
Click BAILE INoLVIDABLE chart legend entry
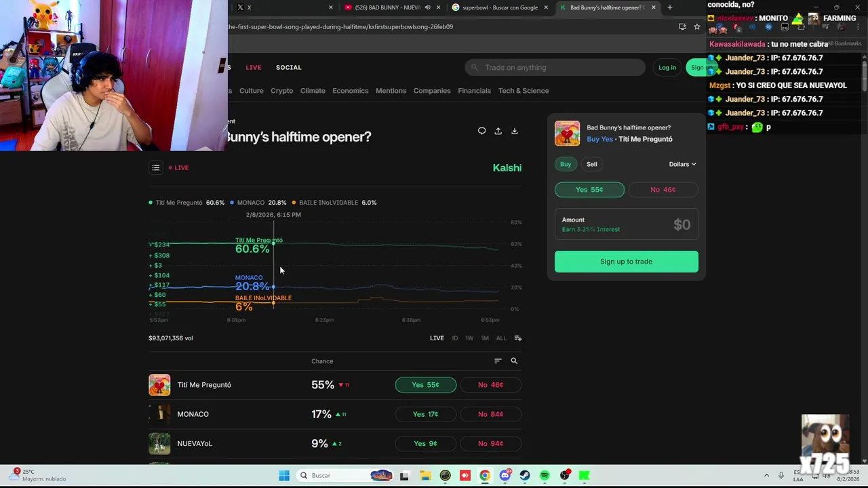[334, 203]
